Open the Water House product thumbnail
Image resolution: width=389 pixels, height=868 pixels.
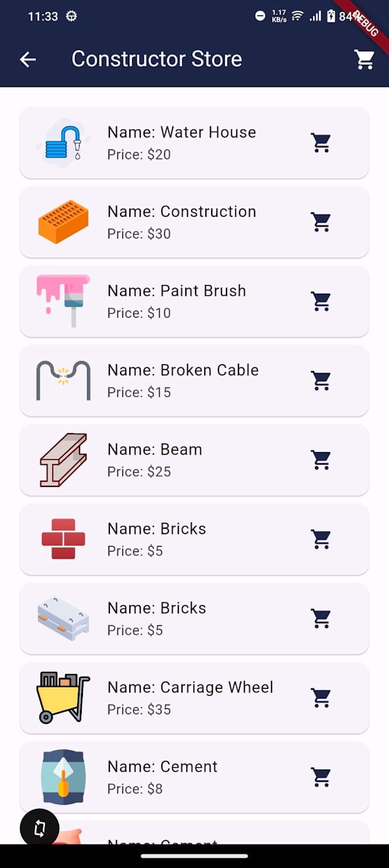coord(63,142)
